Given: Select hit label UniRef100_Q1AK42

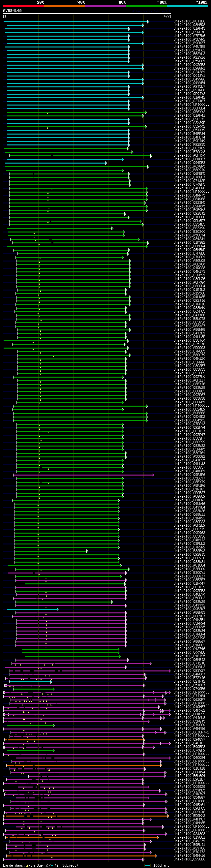Looking at the screenshot, I should pos(189,98).
